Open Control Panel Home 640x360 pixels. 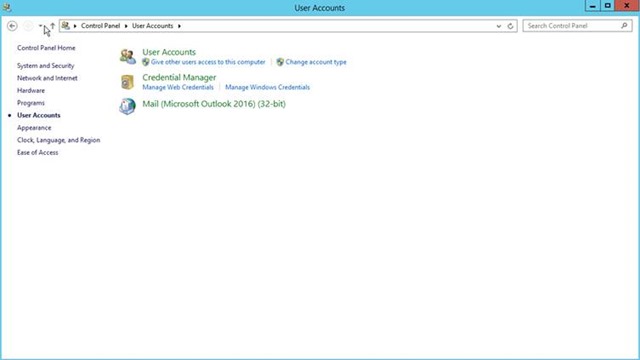(x=46, y=48)
